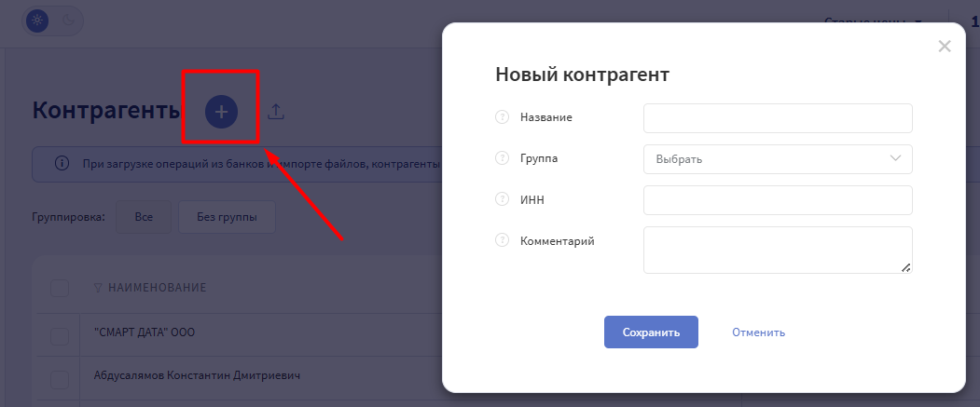This screenshot has height=407, width=980.
Task: Click the filter icon near НАИМЕНОВАНИЕ header
Action: tap(98, 288)
